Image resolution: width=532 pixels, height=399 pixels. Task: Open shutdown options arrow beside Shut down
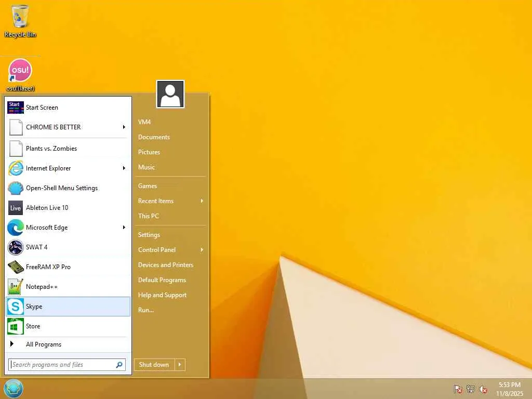pos(180,365)
